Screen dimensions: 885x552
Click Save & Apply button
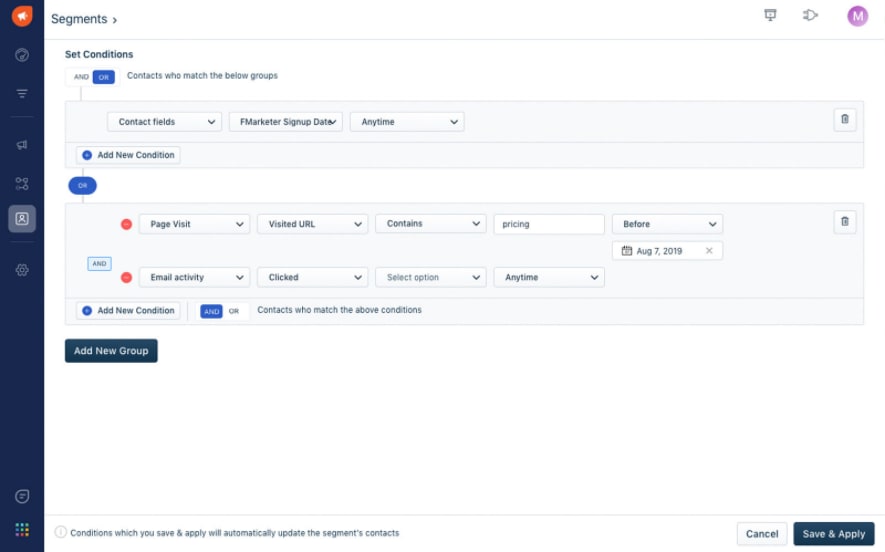point(834,533)
